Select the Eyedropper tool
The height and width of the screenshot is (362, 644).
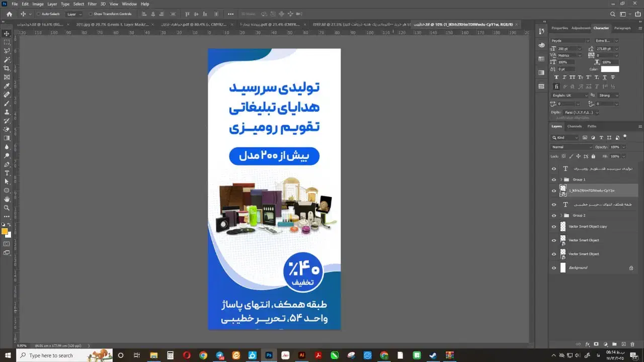(7, 86)
